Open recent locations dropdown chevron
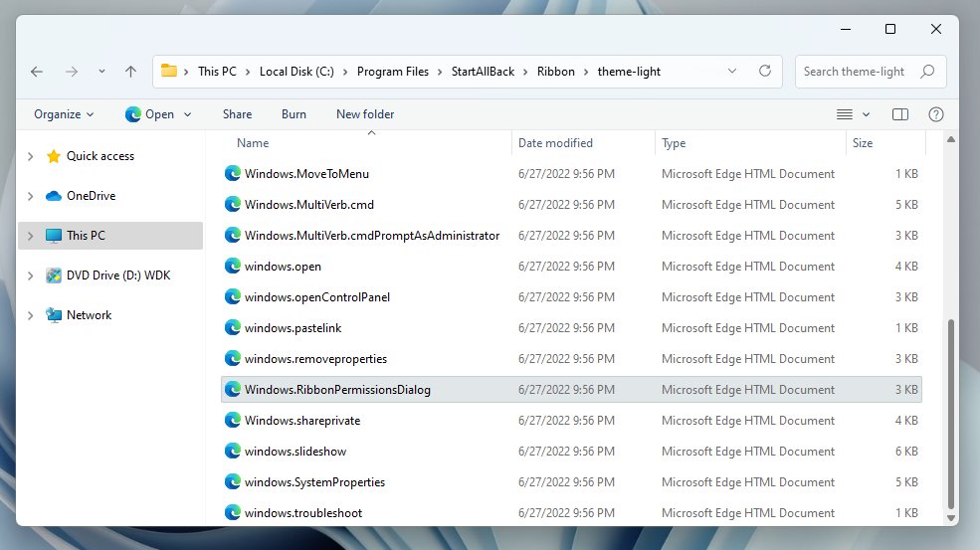 (x=101, y=72)
